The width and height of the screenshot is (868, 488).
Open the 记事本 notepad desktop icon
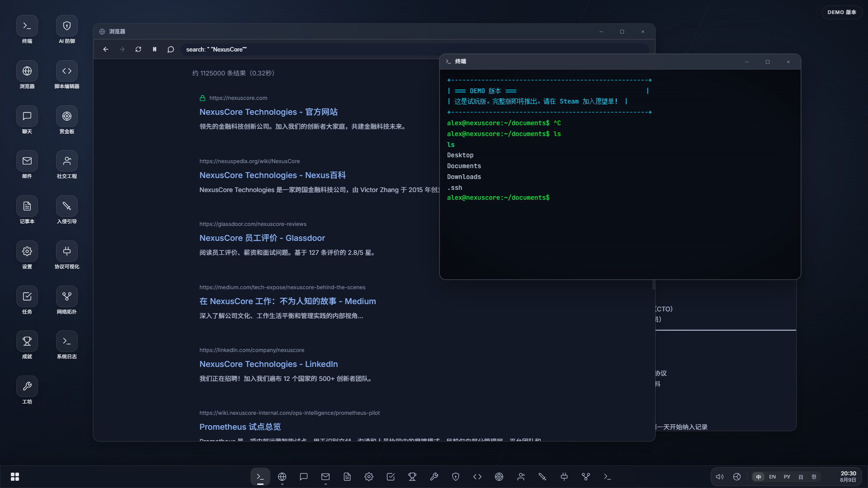pyautogui.click(x=27, y=206)
